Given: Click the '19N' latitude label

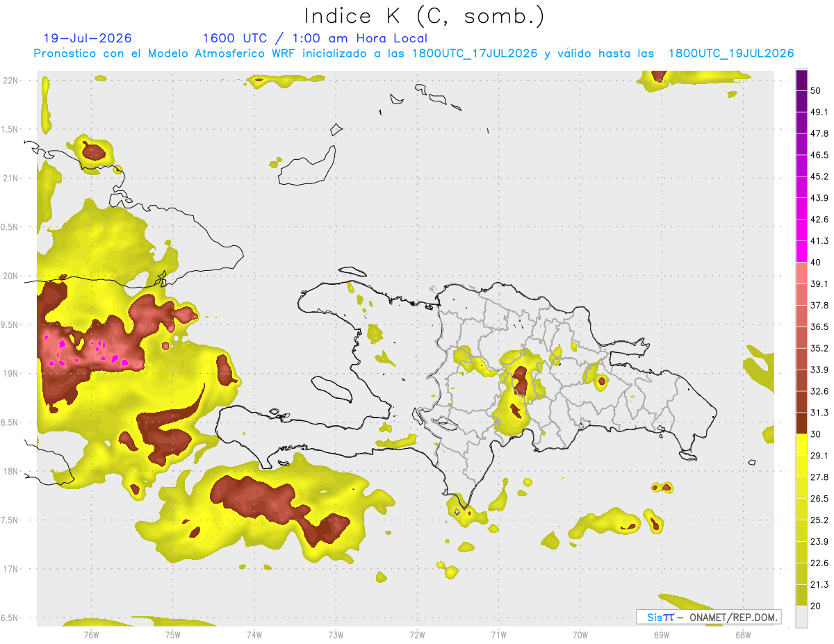Looking at the screenshot, I should 11,373.
